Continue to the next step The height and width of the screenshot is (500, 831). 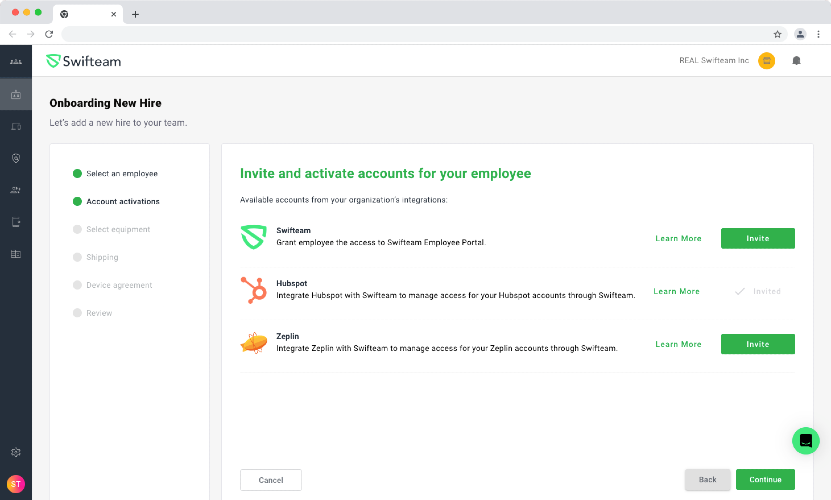pyautogui.click(x=765, y=479)
